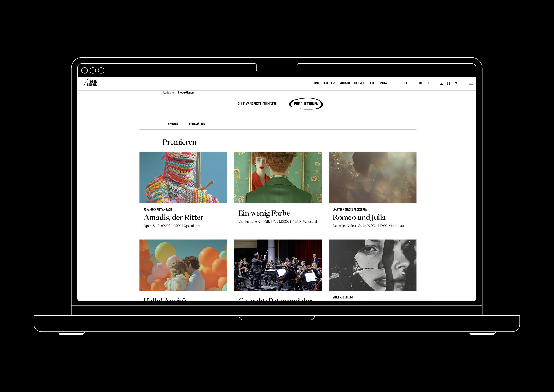Click the bookmark watchlist icon
The image size is (554, 392).
pos(448,83)
